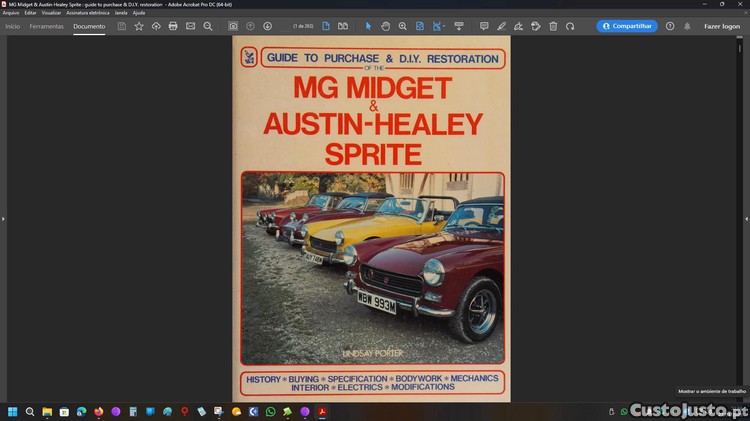Viewport: 750px width, 421px height.
Task: Toggle the arrow selection tool
Action: (368, 26)
